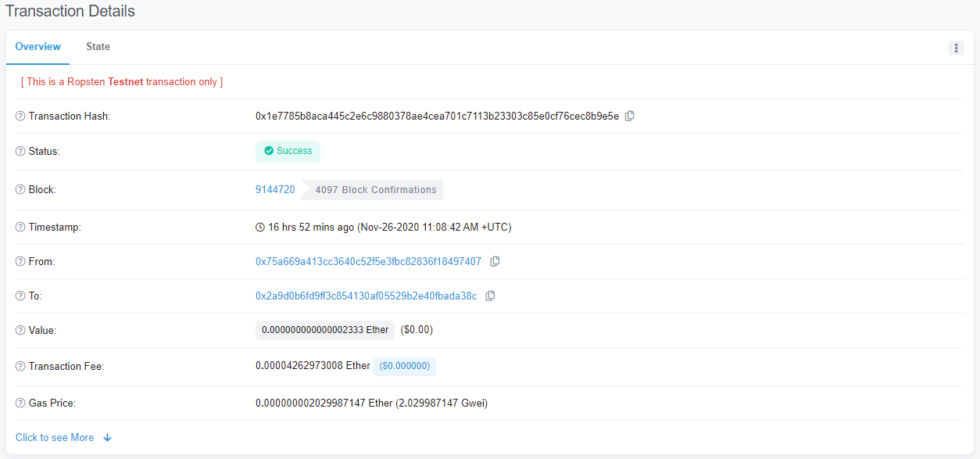Copy the transaction hash to clipboard
Viewport: 980px width, 459px height.
(x=630, y=116)
